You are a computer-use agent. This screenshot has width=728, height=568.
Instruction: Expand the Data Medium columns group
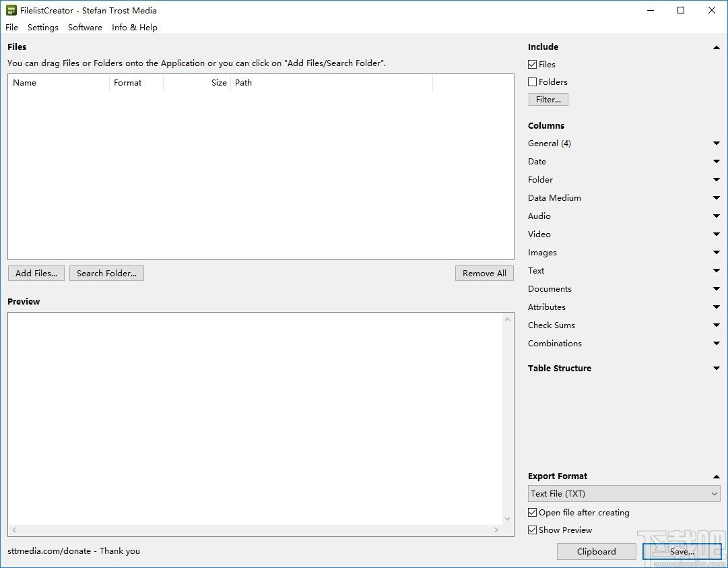point(717,198)
